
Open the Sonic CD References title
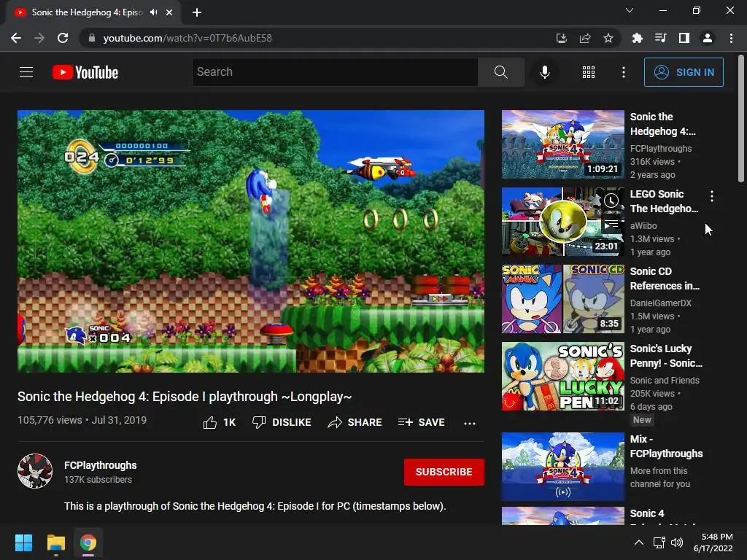click(665, 279)
